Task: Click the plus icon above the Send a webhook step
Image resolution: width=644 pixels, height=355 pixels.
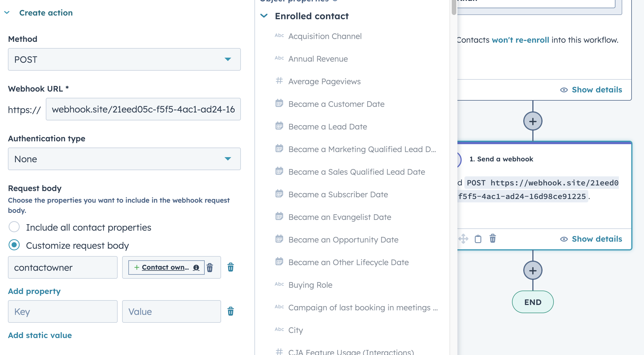Action: tap(533, 121)
